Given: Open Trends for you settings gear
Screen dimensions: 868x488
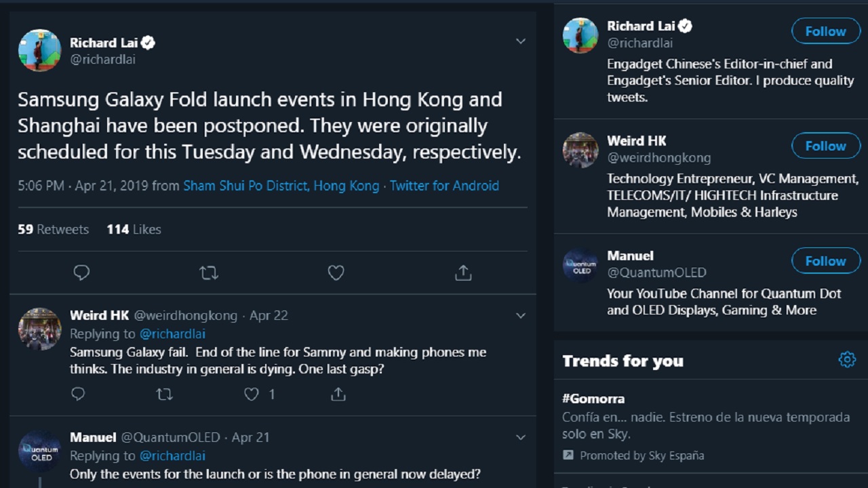Looking at the screenshot, I should [x=847, y=360].
